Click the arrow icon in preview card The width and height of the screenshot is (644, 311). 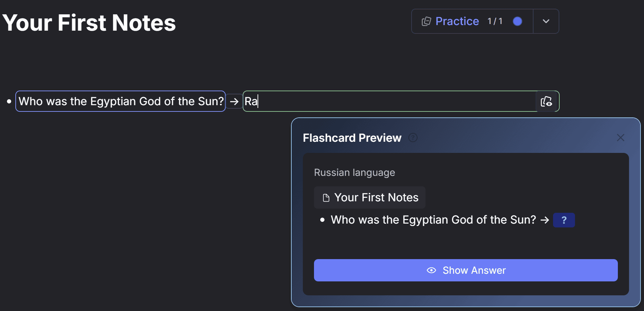click(x=545, y=220)
